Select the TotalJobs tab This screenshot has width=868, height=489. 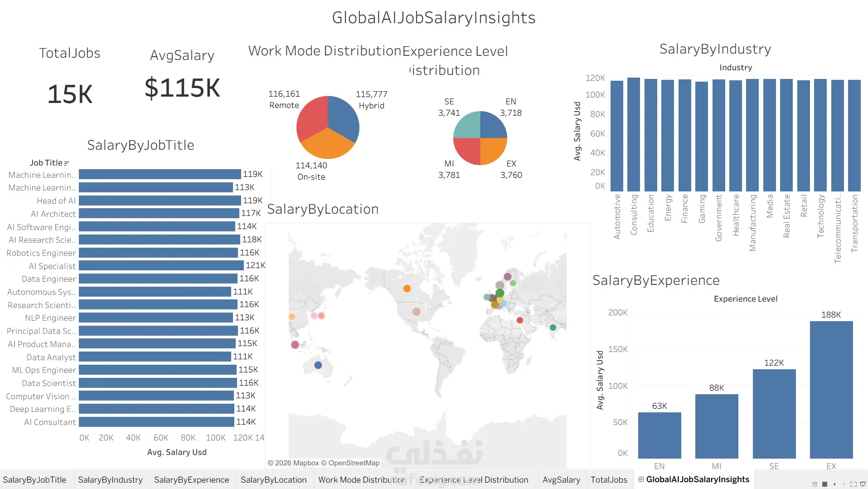tap(609, 479)
